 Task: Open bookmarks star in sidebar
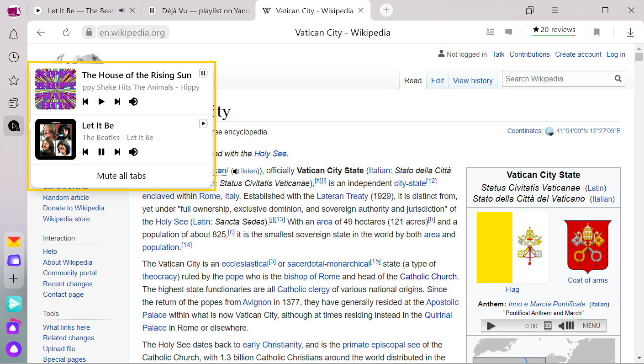(14, 80)
